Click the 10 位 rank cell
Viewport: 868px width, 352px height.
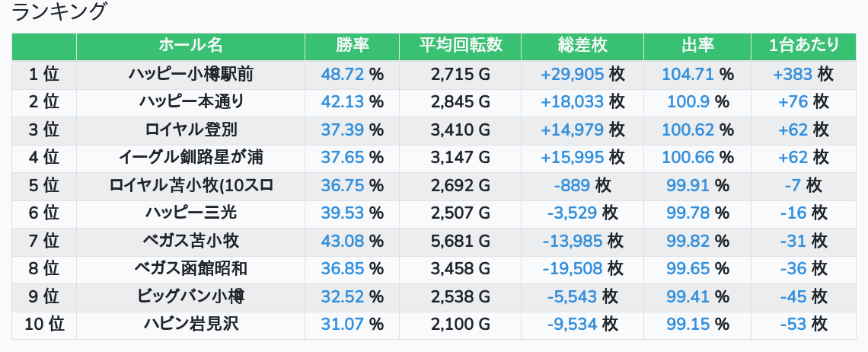44,325
